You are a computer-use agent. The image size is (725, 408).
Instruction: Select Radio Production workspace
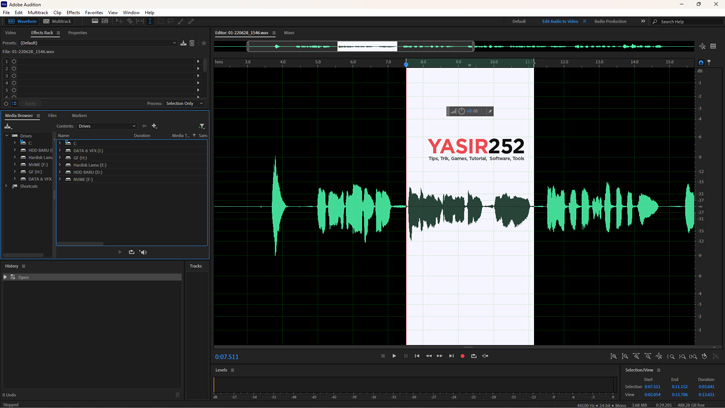coord(610,21)
